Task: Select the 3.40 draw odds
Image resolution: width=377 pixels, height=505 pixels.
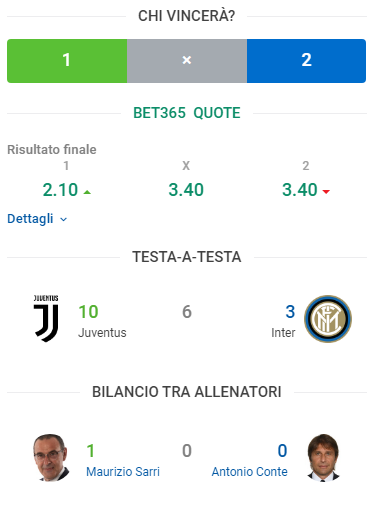Action: point(186,190)
